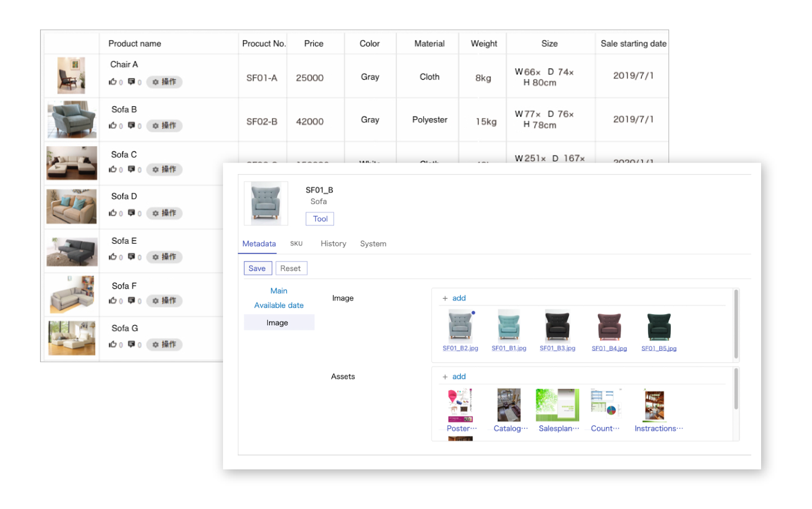812x509 pixels.
Task: Click the plus add icon in Assets section
Action: click(x=445, y=377)
